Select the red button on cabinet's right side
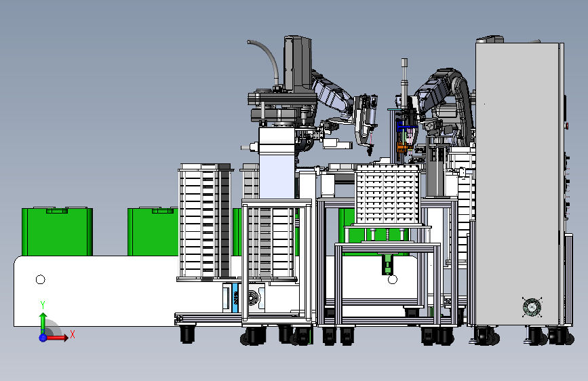Image resolution: width=588 pixels, height=381 pixels. point(567,125)
